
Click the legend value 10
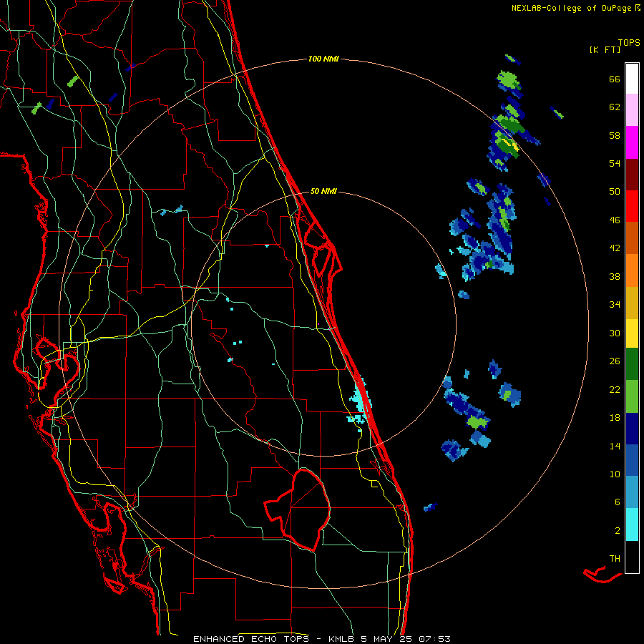click(615, 474)
